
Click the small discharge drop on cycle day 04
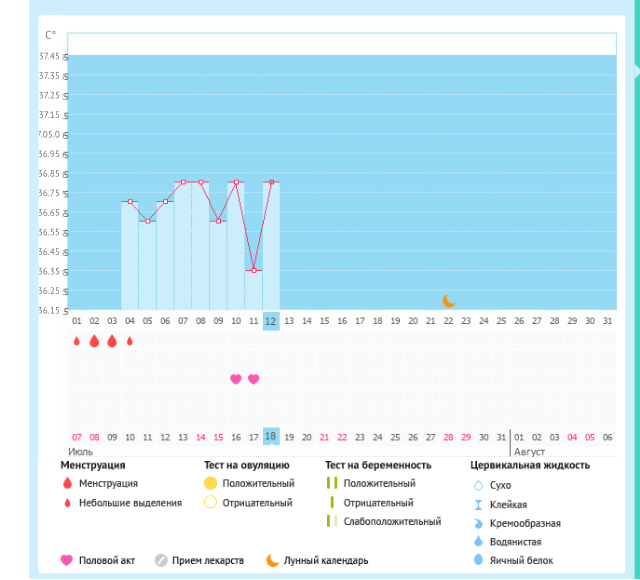pyautogui.click(x=130, y=341)
